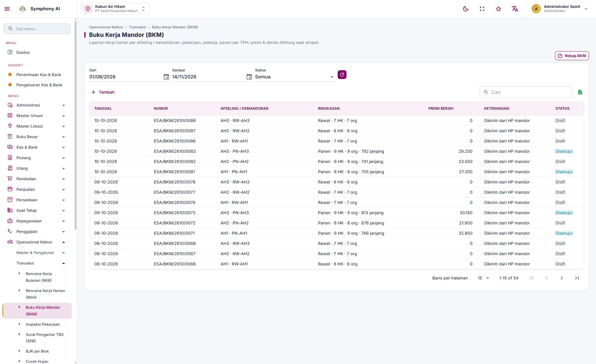Viewport: 596px width, 364px height.
Task: Click the Tambah button
Action: (103, 92)
